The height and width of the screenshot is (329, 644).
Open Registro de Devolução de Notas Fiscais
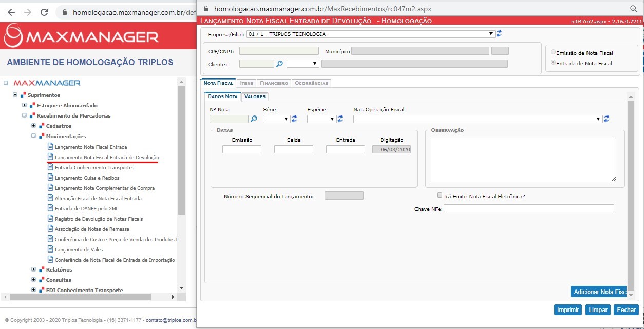99,219
